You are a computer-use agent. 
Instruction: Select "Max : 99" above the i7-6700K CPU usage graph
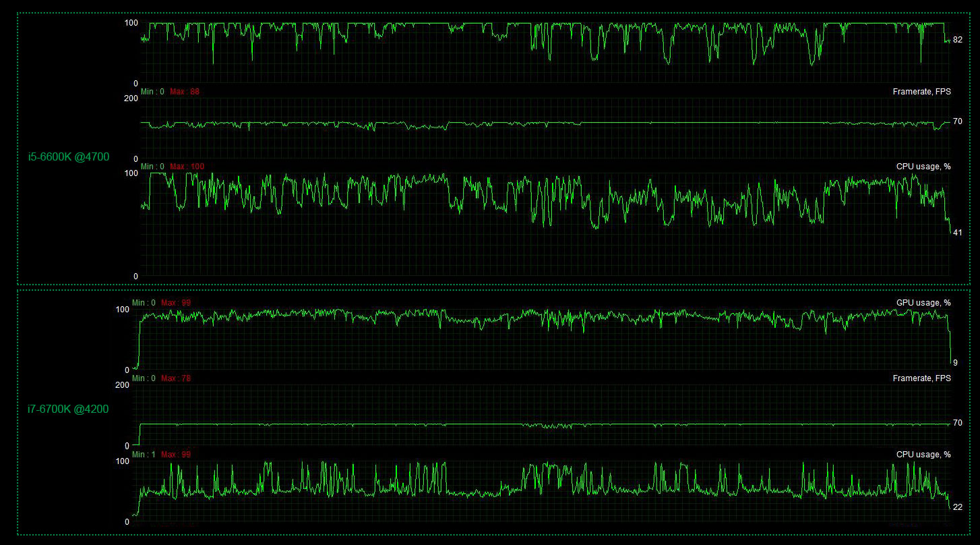pos(176,455)
